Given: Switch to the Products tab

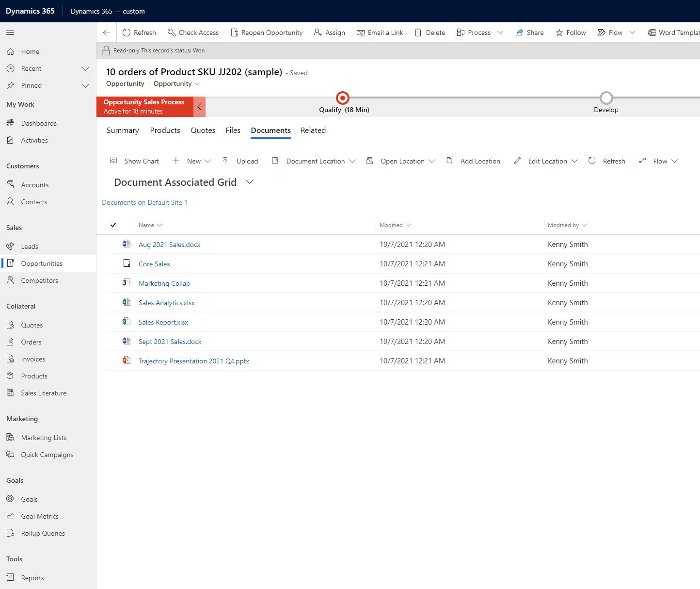Looking at the screenshot, I should pos(165,131).
